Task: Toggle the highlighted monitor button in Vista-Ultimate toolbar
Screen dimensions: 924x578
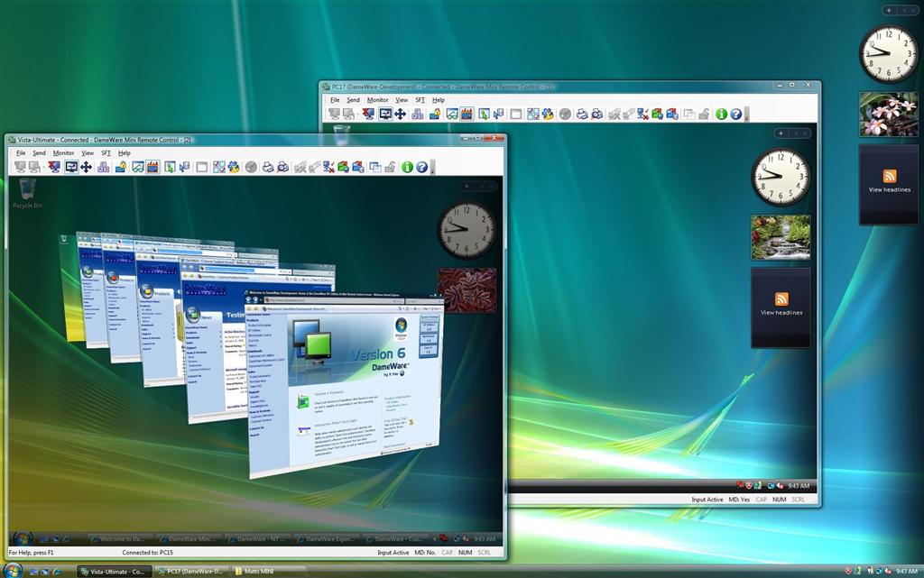Action: coord(71,167)
